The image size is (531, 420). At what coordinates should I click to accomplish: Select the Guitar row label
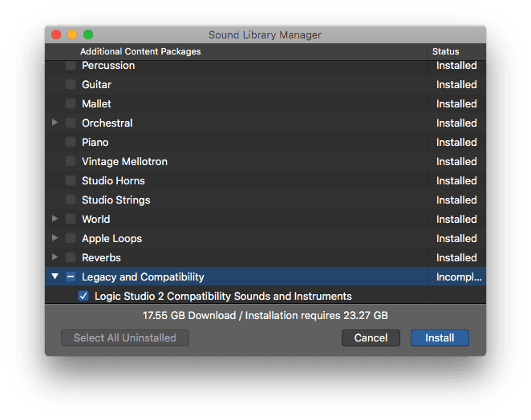click(96, 84)
